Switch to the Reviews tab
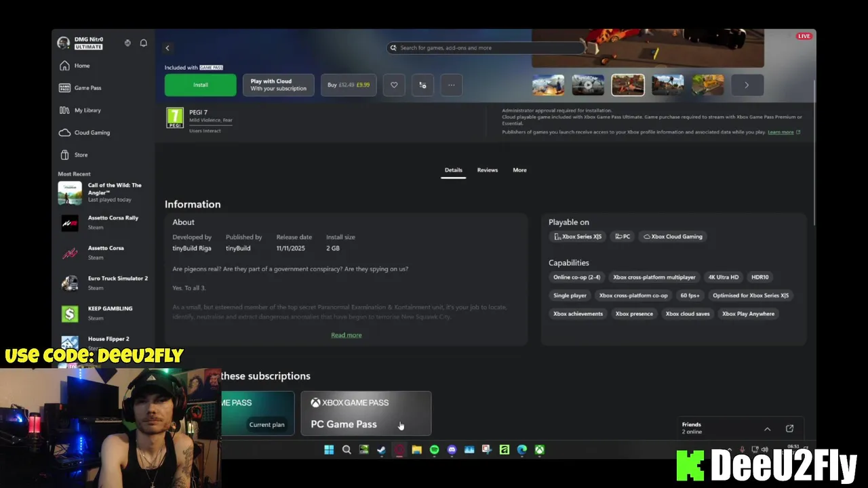 coord(487,170)
